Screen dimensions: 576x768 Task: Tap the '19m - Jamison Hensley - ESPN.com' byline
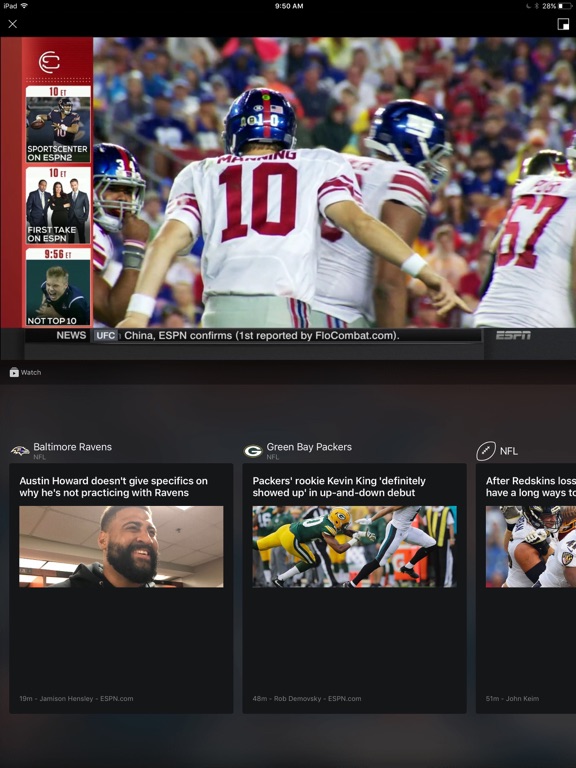(x=76, y=698)
